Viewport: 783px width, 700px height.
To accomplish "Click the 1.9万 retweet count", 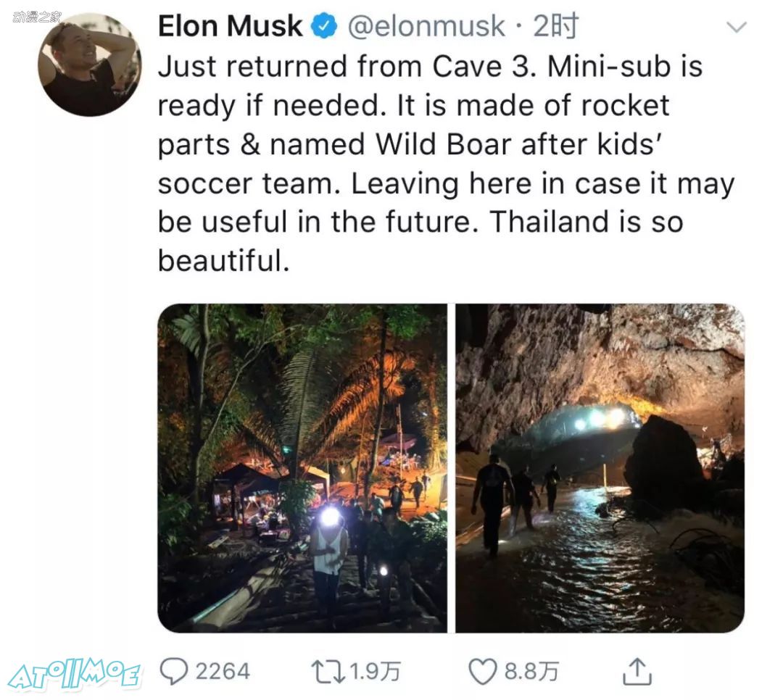I will pyautogui.click(x=375, y=672).
